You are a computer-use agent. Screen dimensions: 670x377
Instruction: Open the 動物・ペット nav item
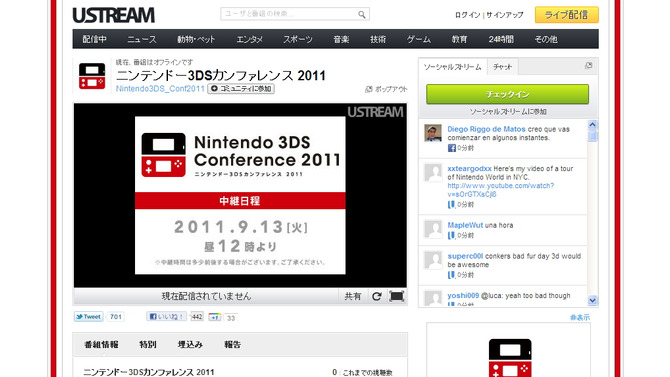tap(196, 39)
